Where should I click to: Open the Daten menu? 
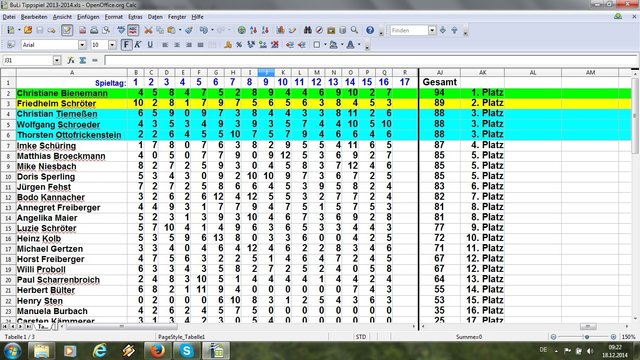155,17
